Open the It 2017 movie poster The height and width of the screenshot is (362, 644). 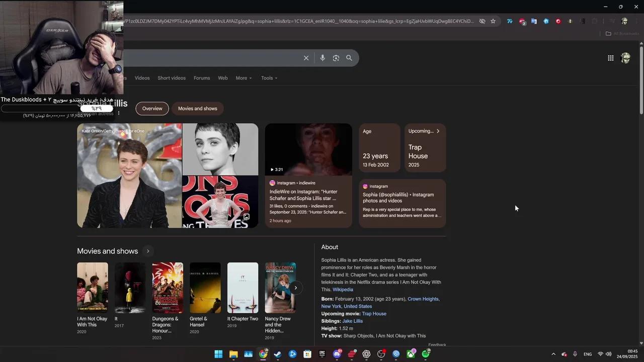coord(130,287)
